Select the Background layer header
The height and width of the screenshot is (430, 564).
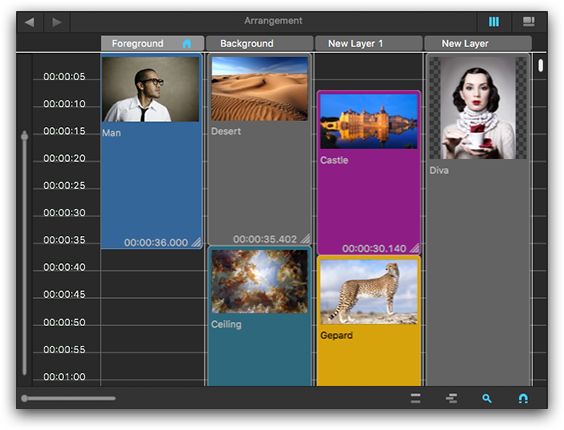coord(259,44)
